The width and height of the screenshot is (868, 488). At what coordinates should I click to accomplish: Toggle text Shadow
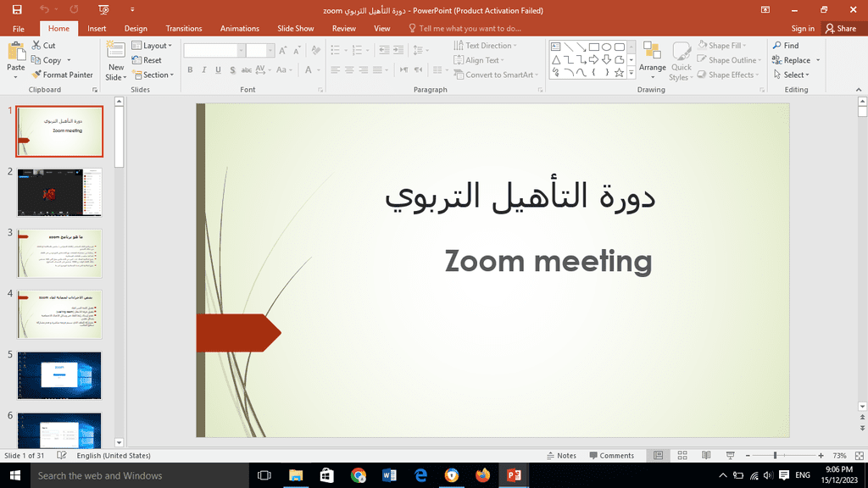click(232, 69)
